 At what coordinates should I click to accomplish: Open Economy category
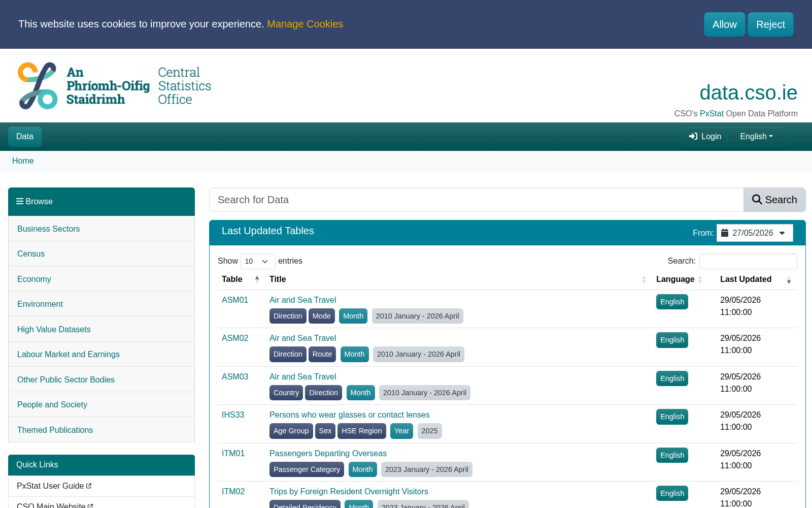coord(101,279)
